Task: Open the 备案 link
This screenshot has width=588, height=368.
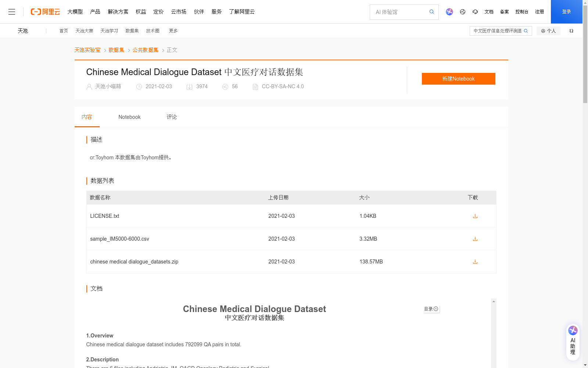Action: [x=505, y=12]
